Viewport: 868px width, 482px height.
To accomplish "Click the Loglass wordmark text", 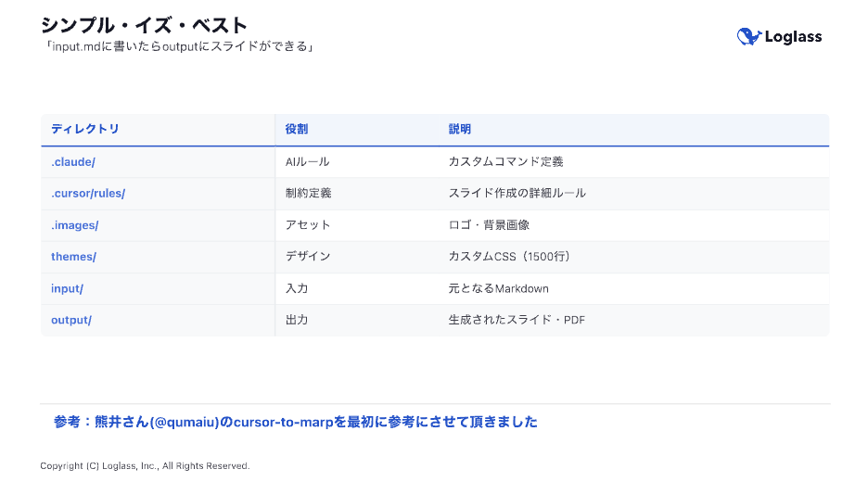I will pyautogui.click(x=793, y=37).
